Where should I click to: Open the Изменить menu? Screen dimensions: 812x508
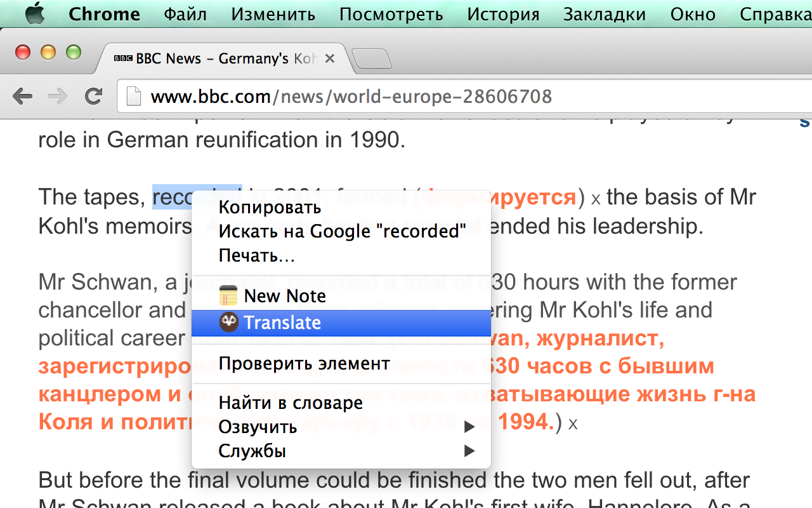click(273, 14)
